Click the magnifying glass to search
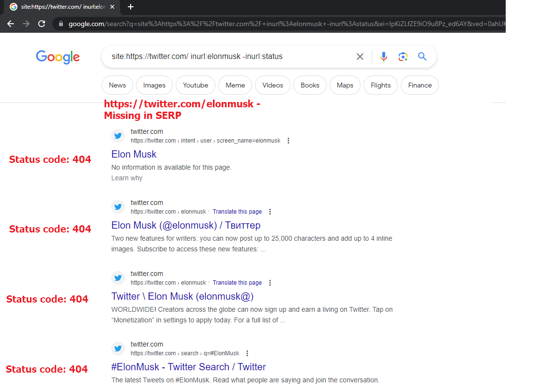 [422, 57]
